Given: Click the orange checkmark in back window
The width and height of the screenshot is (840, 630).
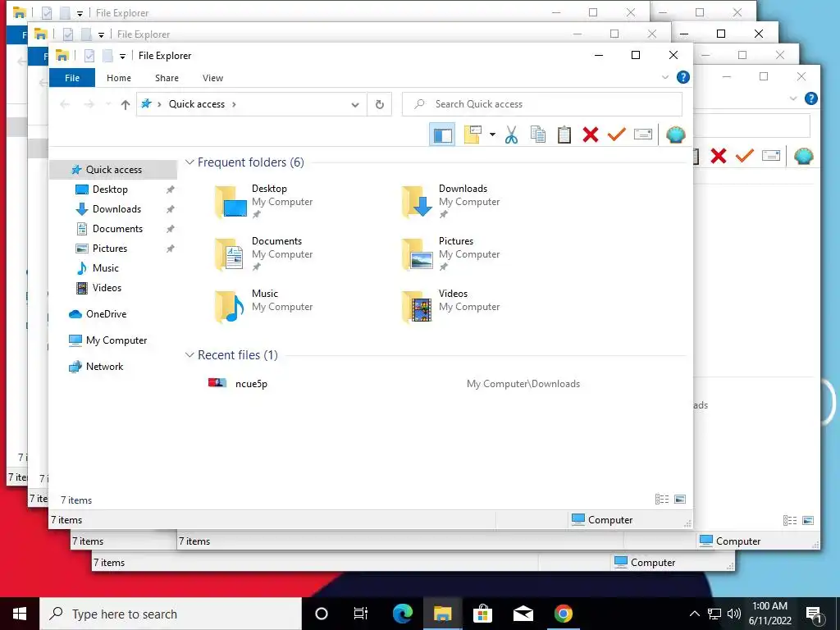Looking at the screenshot, I should click(745, 156).
